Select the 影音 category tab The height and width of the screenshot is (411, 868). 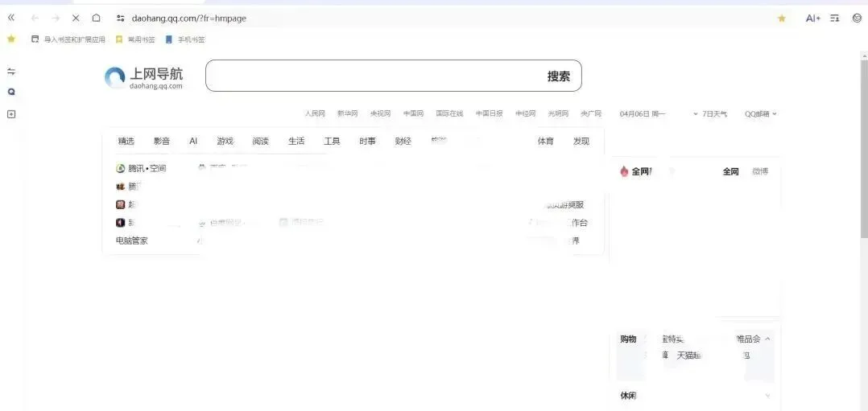(x=162, y=141)
